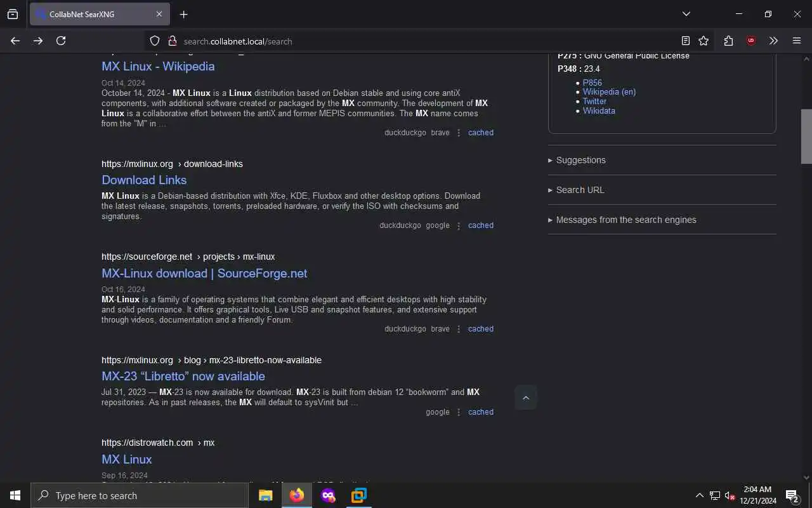
Task: Open distrowatch MX Linux result
Action: 127,459
